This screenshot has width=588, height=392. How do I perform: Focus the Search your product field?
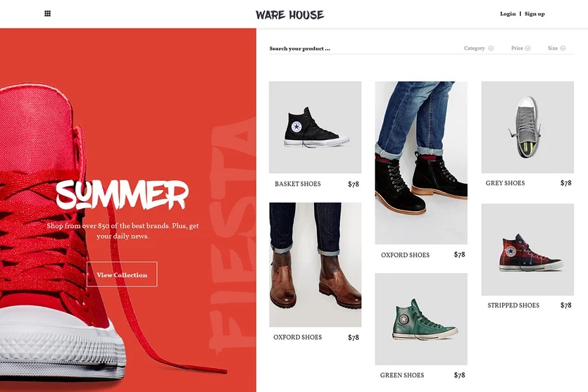(360, 48)
